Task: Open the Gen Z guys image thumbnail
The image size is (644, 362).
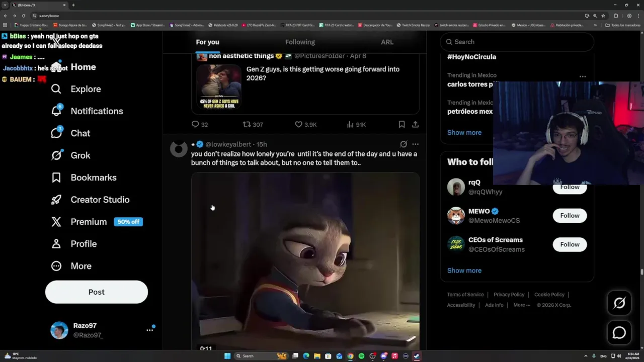Action: [x=219, y=87]
